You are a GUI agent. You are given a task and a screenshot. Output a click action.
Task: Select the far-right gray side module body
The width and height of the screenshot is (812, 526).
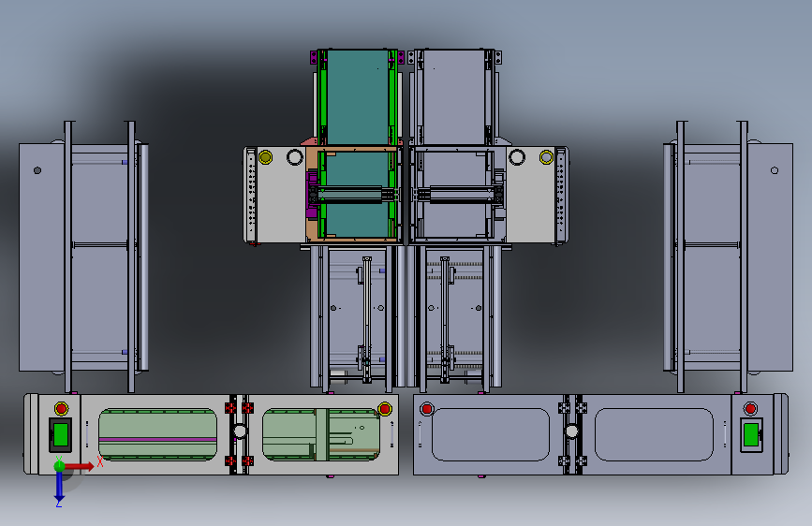770,257
